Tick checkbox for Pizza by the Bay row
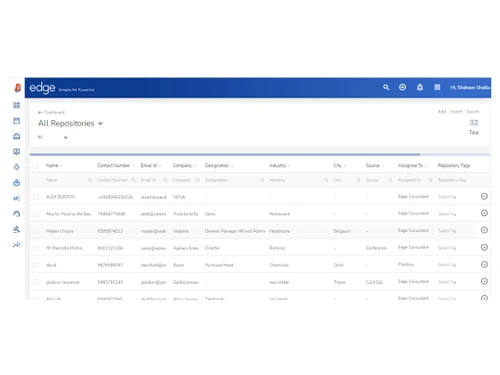 36,214
